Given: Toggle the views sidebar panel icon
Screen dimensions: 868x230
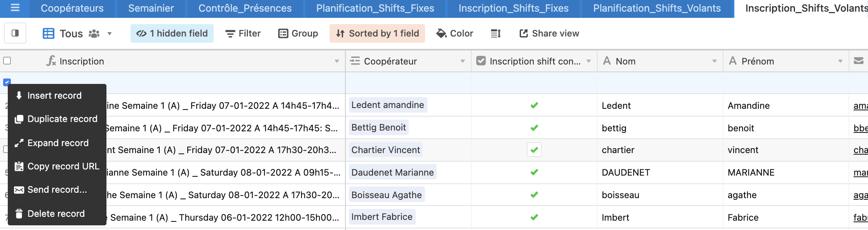Looking at the screenshot, I should (15, 33).
